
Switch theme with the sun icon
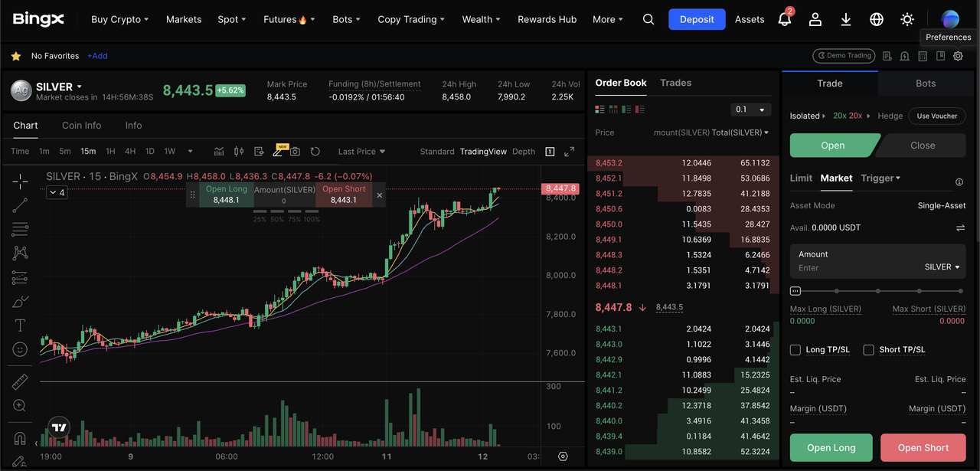907,20
